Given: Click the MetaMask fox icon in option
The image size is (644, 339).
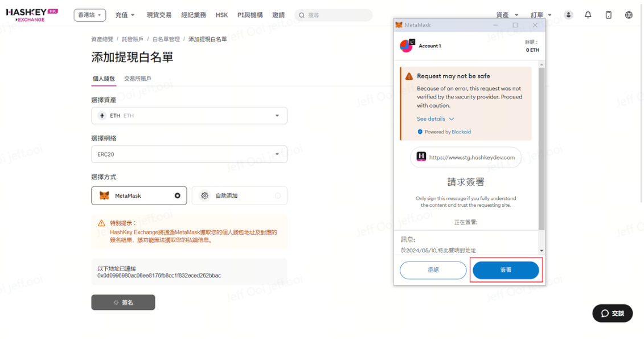Looking at the screenshot, I should 104,195.
